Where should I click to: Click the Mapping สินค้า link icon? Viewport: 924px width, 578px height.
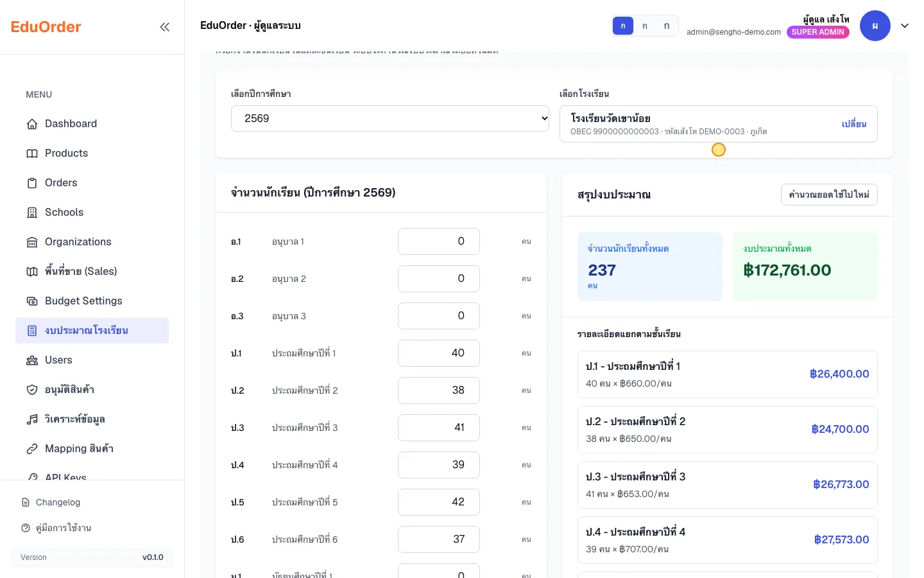[x=32, y=449]
